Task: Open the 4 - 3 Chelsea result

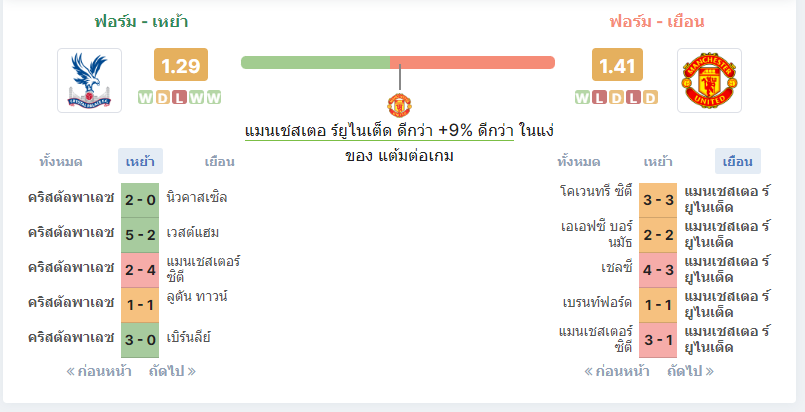Action: point(658,270)
